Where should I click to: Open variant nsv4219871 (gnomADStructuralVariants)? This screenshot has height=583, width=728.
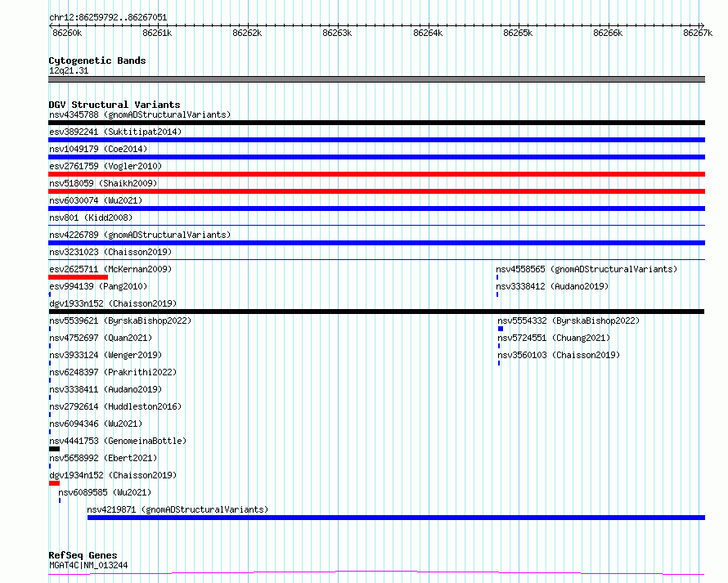[x=178, y=509]
